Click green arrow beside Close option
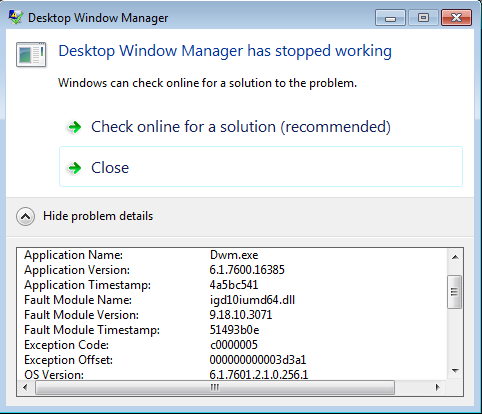The width and height of the screenshot is (482, 414). tap(75, 168)
